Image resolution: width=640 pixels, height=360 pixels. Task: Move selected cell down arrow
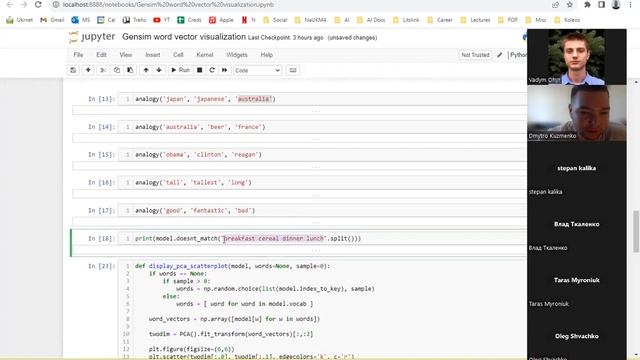159,70
